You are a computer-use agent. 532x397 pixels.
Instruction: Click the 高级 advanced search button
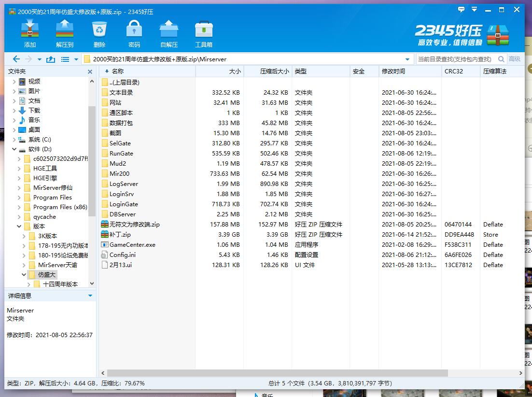point(515,59)
